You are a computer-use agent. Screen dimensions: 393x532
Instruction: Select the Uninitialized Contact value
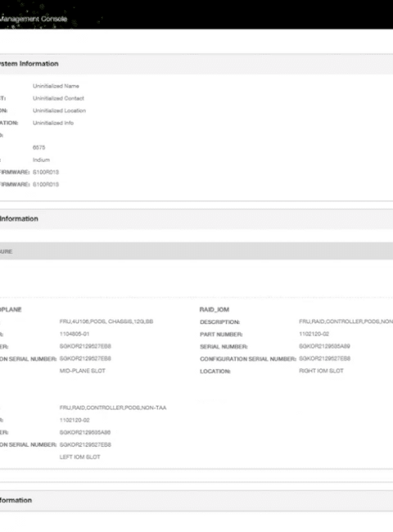pyautogui.click(x=58, y=98)
